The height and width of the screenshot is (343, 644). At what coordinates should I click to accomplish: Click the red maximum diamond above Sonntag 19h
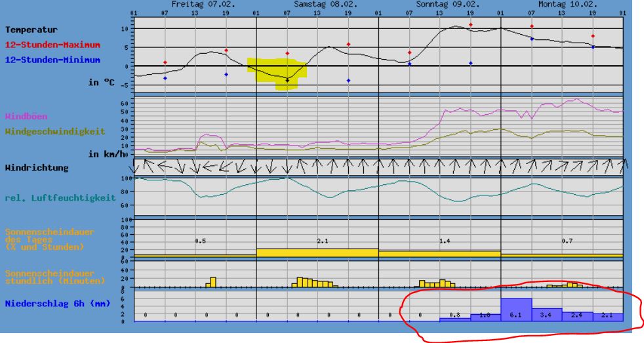pos(470,25)
